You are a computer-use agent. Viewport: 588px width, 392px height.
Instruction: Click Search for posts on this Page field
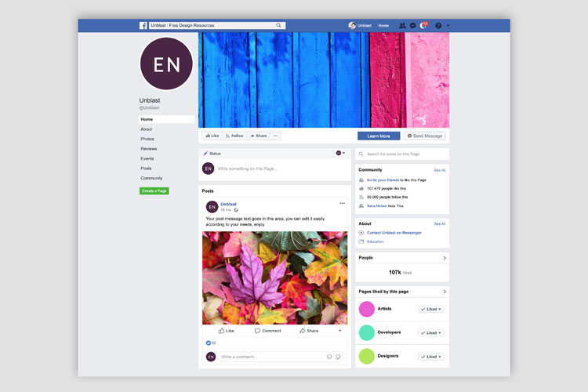click(402, 154)
